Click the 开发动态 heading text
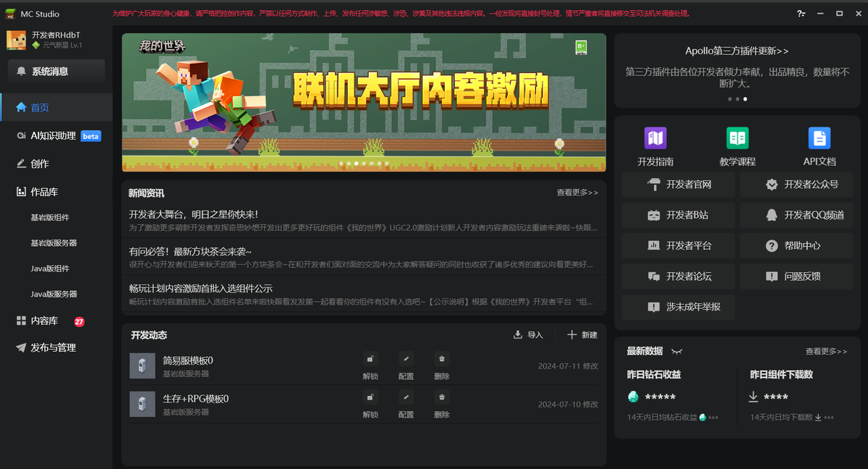 pyautogui.click(x=149, y=335)
